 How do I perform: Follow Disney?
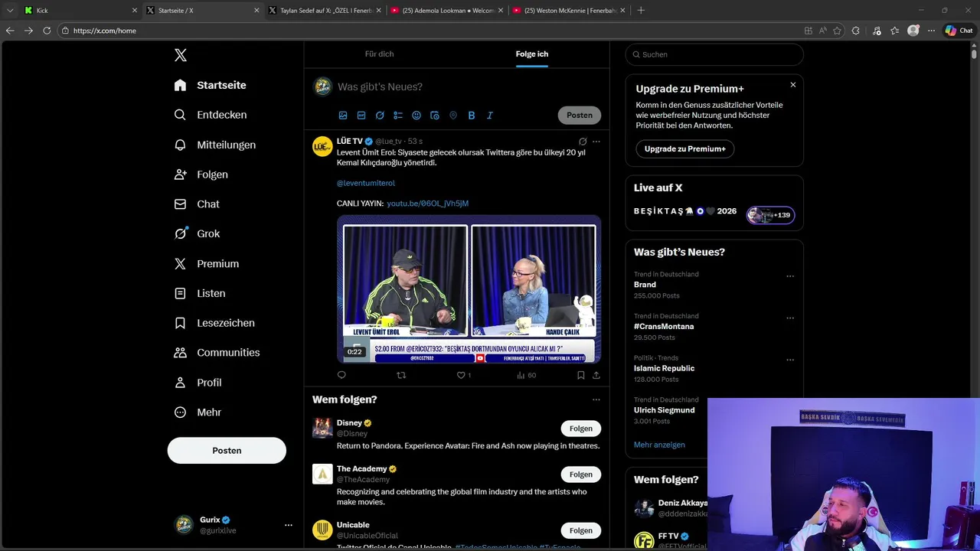click(x=581, y=429)
